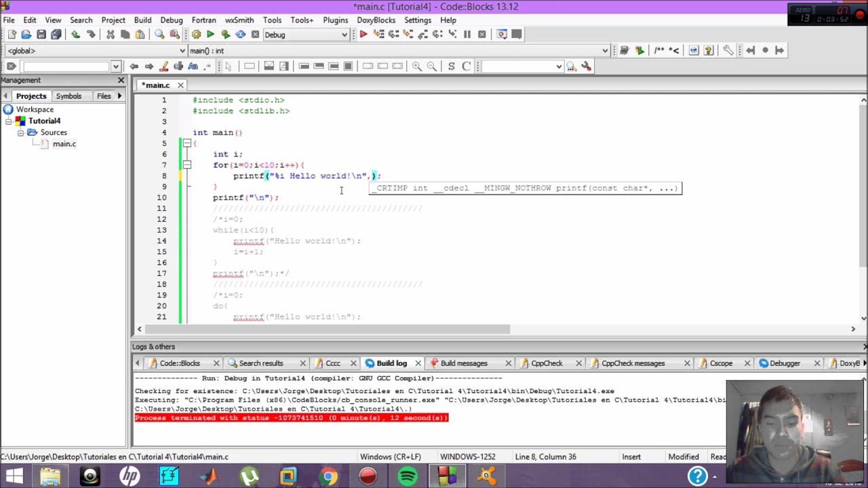
Task: Click the Paste clipboard icon
Action: click(140, 35)
